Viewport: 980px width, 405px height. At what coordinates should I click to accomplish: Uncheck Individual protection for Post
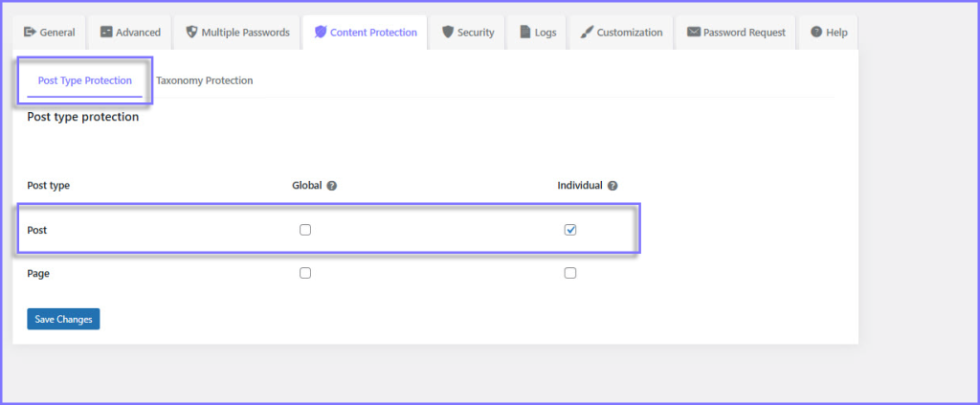click(x=570, y=230)
